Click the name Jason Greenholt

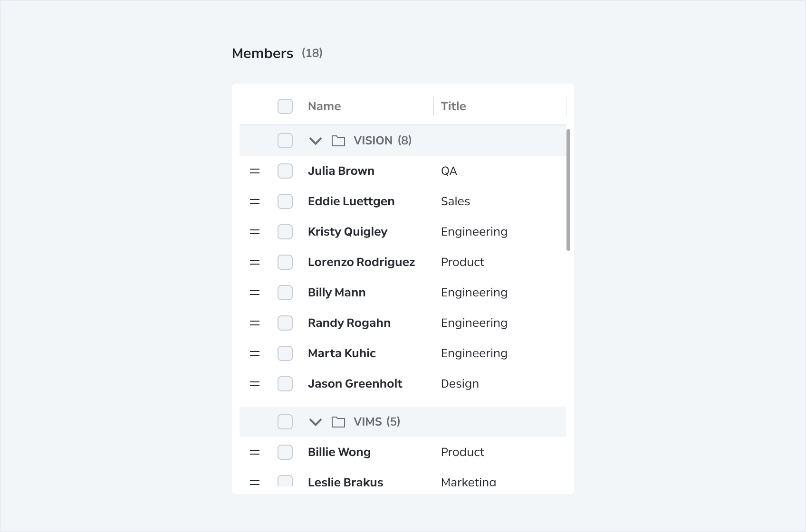tap(355, 384)
